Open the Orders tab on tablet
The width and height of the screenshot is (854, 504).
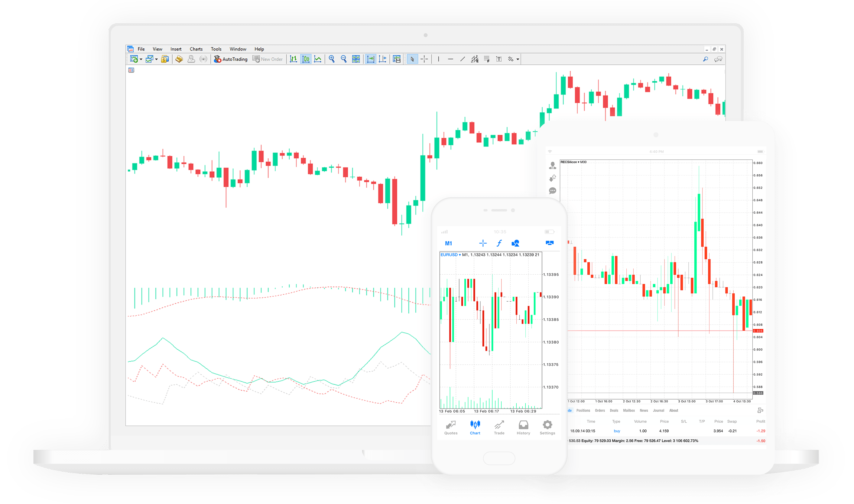[600, 411]
